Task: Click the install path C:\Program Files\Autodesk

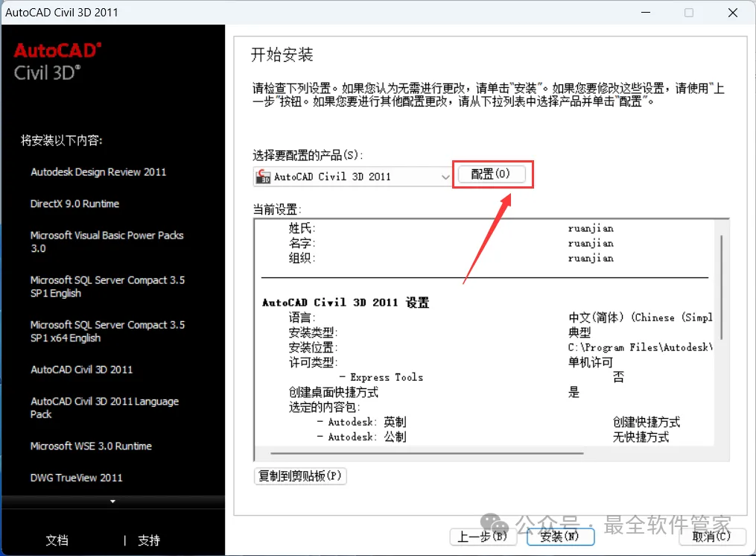Action: (640, 347)
